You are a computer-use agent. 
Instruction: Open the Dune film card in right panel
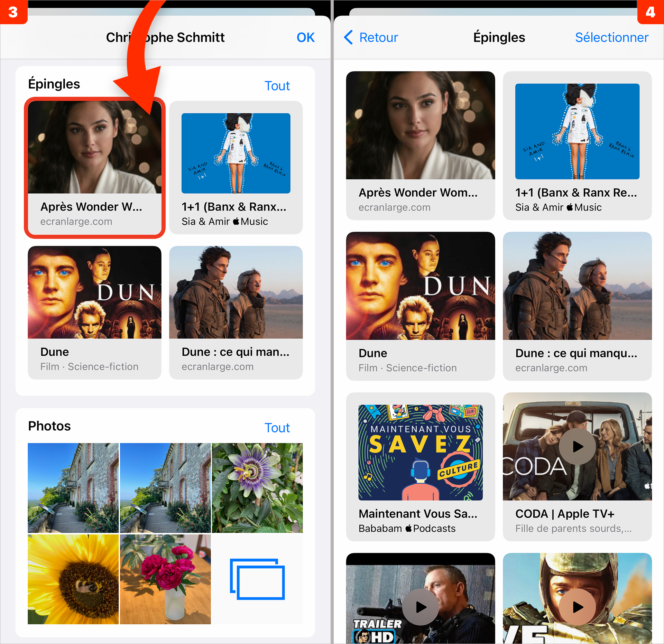421,306
